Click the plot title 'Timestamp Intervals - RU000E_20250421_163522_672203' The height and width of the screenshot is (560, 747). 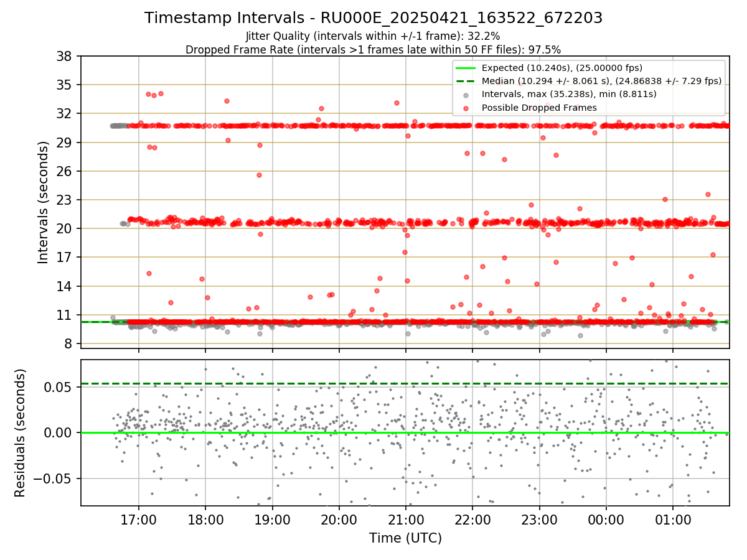click(x=374, y=18)
